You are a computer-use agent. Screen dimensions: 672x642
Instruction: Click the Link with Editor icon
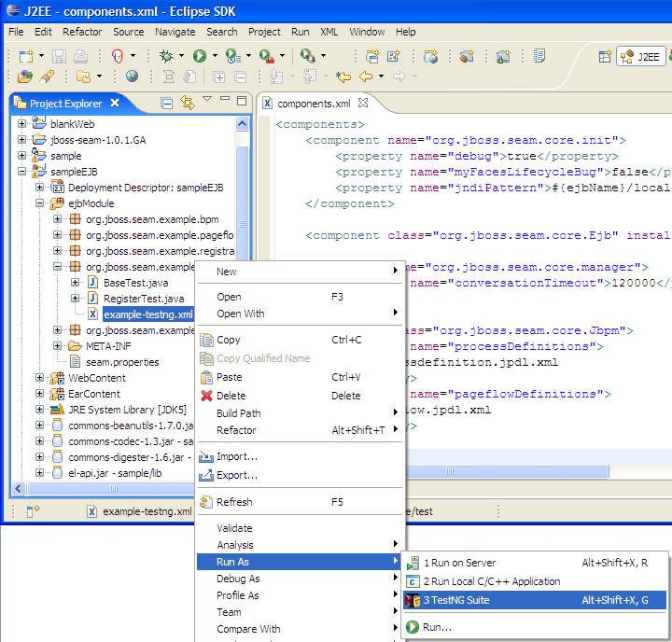pos(188,103)
